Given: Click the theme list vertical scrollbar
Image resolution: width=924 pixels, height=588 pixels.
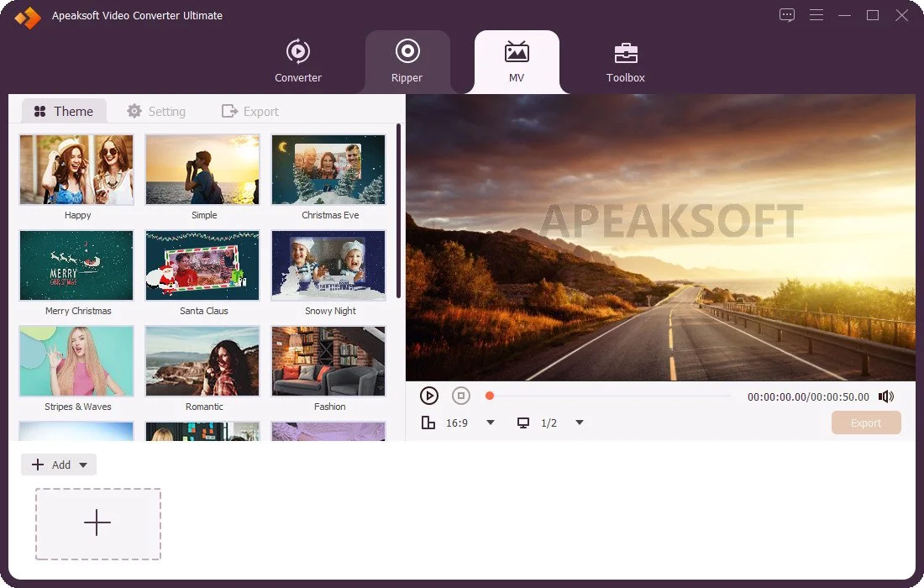Looking at the screenshot, I should pos(399,211).
